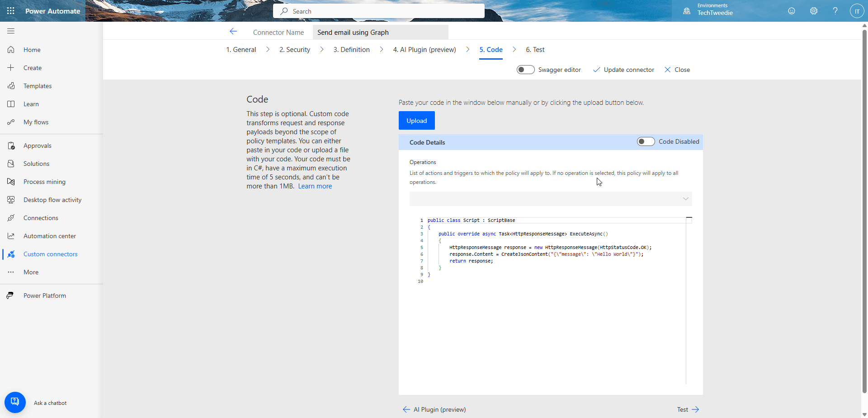The width and height of the screenshot is (868, 418).
Task: Click the Upload button
Action: 416,120
